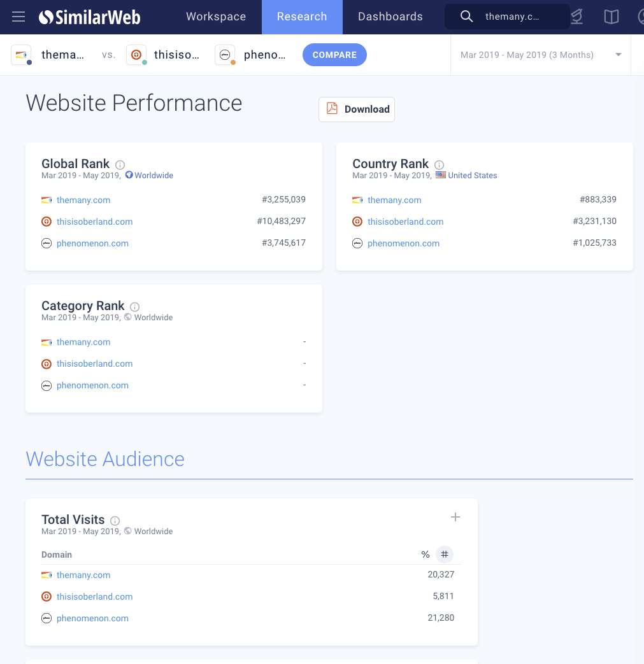Screen dimensions: 644x664
Task: Select the Dashboards tab
Action: pos(390,17)
